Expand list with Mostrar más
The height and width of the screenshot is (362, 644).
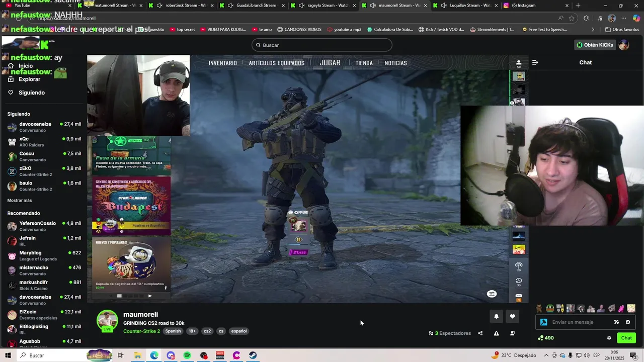(x=20, y=200)
